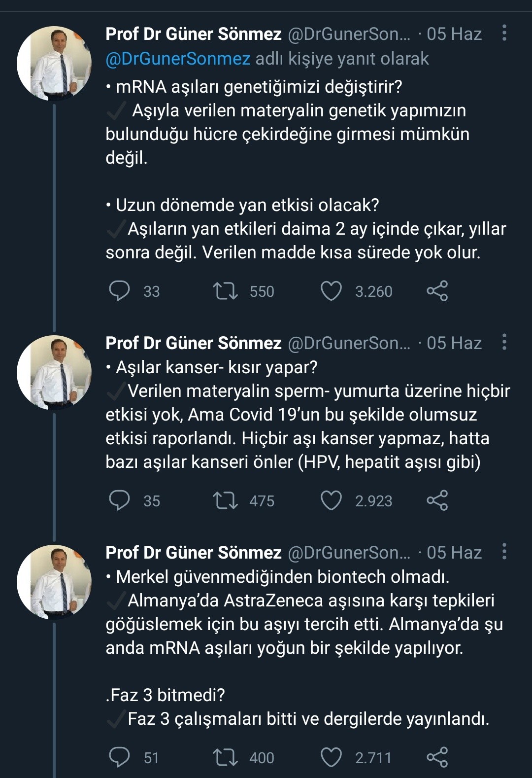Reply to the mRNA aşıları tweet
Viewport: 532px width, 778px height.
pyautogui.click(x=119, y=290)
